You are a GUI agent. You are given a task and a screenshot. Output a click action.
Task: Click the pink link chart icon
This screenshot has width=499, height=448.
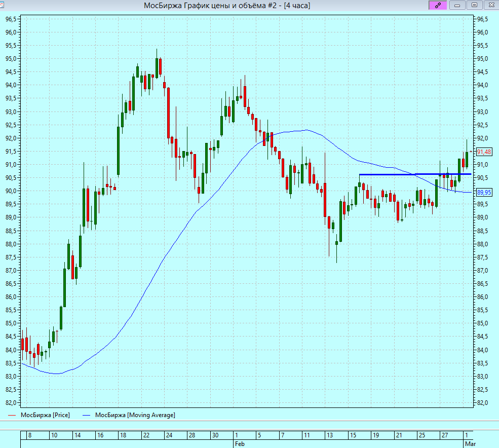tap(438, 5)
